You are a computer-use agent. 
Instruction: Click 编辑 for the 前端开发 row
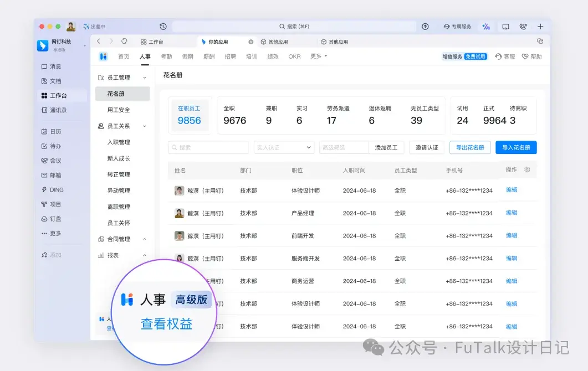click(x=512, y=235)
